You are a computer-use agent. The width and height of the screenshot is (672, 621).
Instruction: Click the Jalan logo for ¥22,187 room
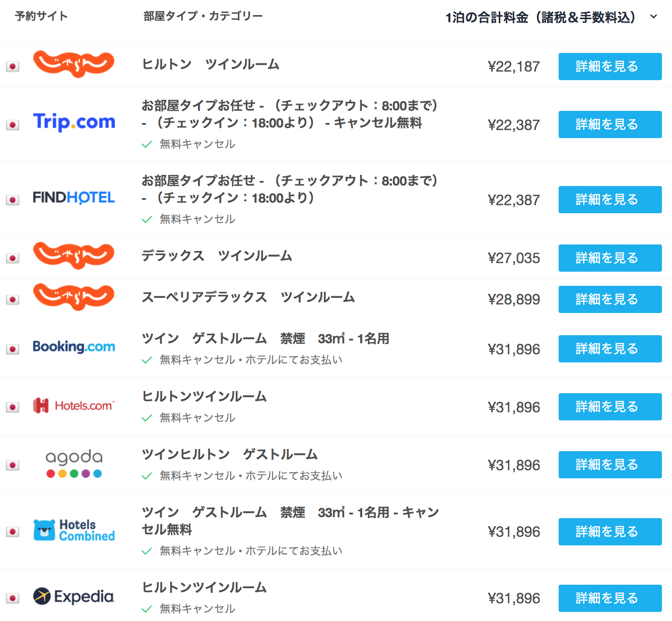(x=74, y=64)
